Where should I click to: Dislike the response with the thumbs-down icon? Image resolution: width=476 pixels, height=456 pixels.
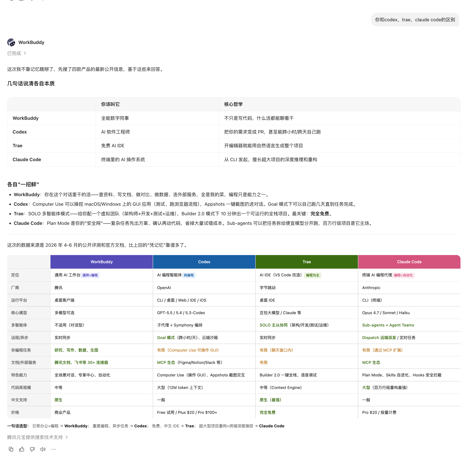tap(32, 449)
